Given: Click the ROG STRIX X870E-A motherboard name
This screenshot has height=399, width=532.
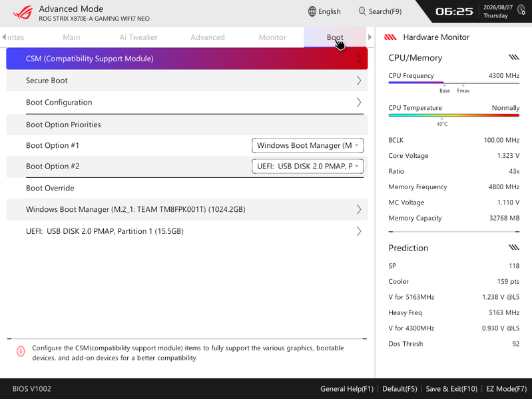Looking at the screenshot, I should [94, 19].
